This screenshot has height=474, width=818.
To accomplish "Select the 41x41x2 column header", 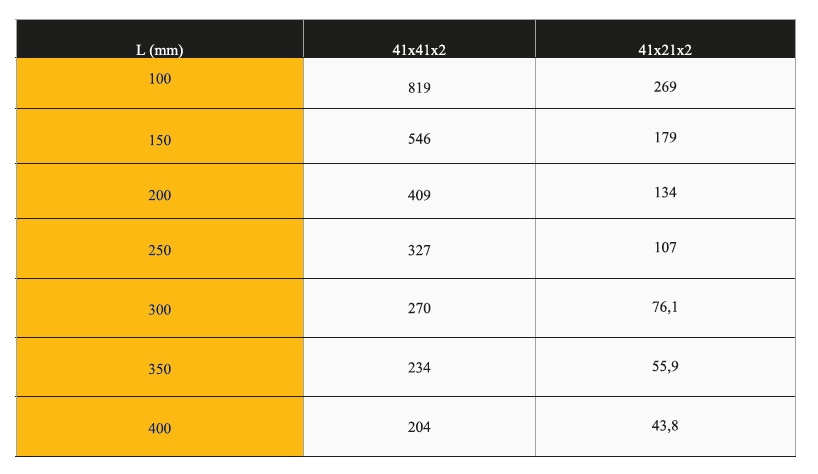I will click(419, 39).
